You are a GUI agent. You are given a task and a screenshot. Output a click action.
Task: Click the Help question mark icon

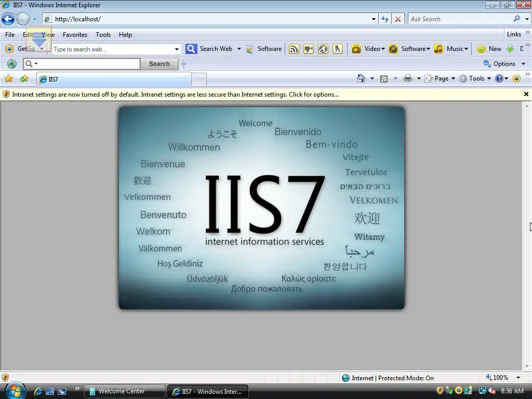pyautogui.click(x=499, y=79)
